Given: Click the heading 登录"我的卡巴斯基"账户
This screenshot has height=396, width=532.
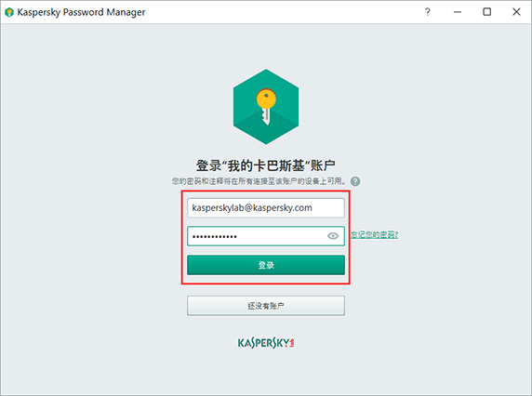Looking at the screenshot, I should point(266,165).
